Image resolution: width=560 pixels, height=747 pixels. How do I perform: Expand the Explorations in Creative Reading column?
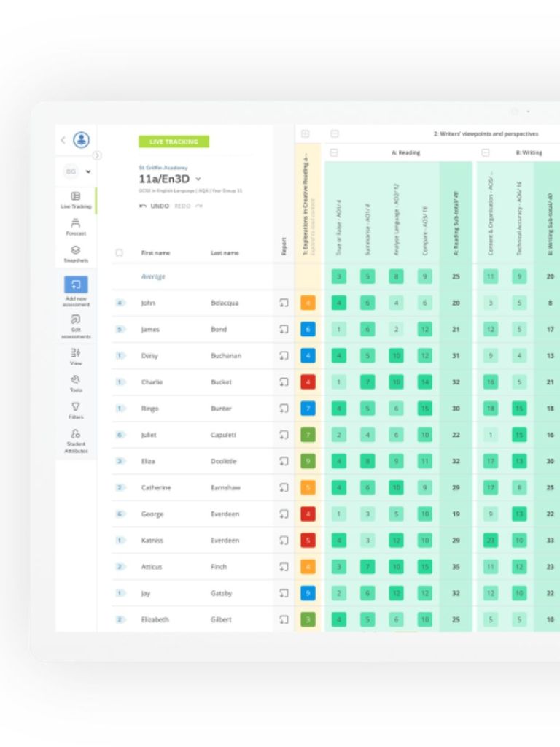306,133
